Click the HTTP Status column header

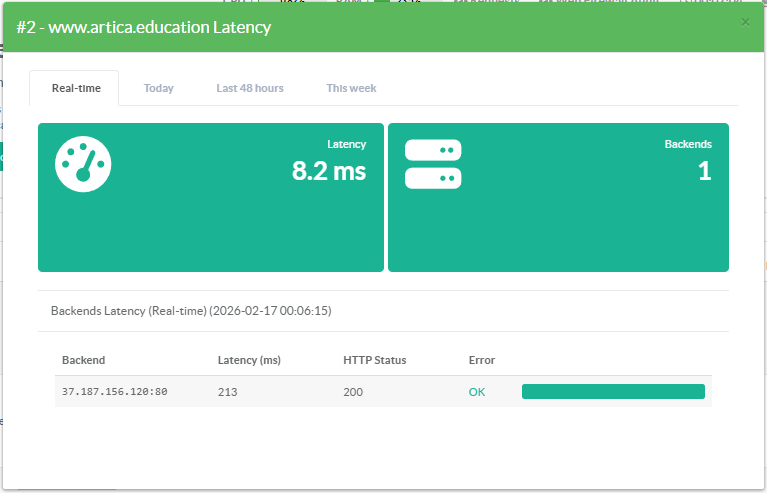click(374, 360)
